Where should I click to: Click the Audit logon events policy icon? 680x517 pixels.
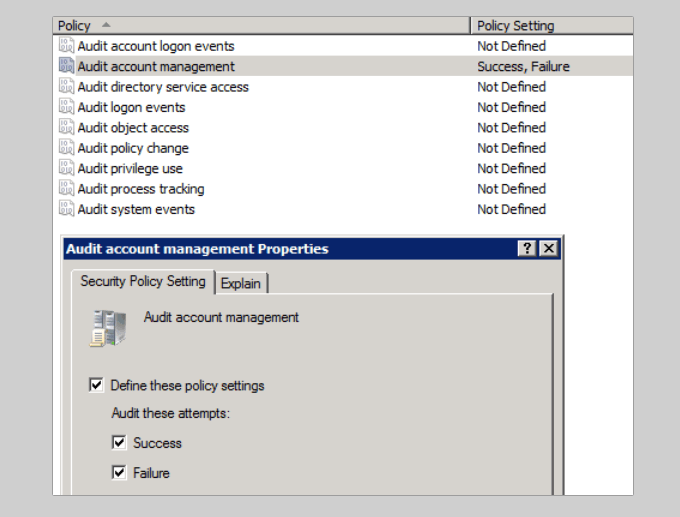[67, 107]
